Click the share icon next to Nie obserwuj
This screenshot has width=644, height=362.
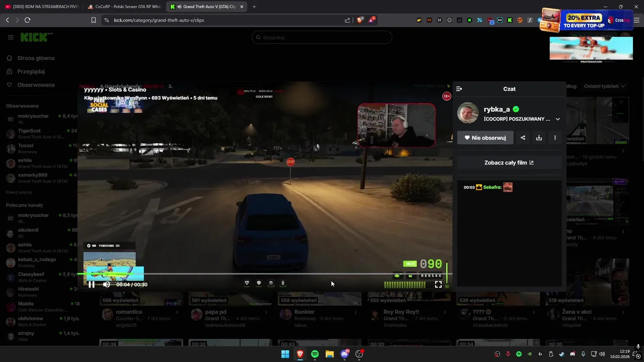[x=523, y=138]
